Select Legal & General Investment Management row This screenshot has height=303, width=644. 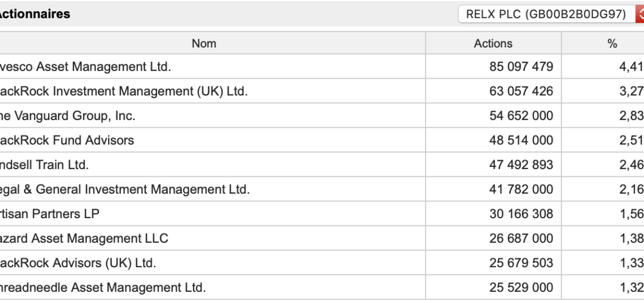click(x=322, y=189)
